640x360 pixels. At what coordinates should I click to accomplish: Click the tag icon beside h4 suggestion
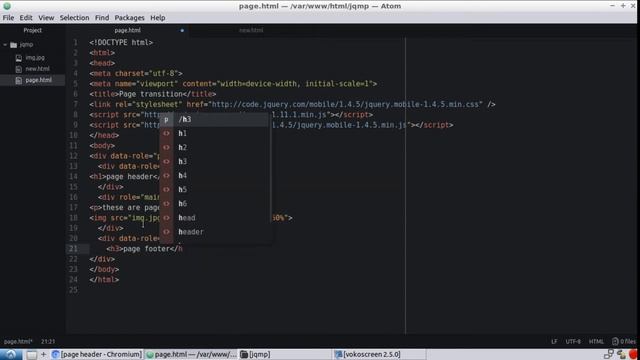pos(166,176)
